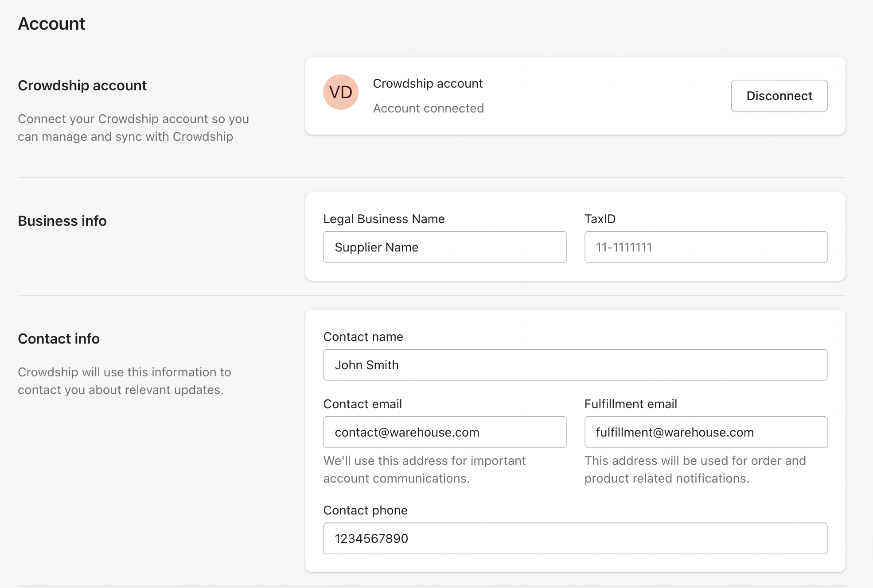Viewport: 873px width, 588px height.
Task: Click the Legal Business Name label
Action: pyautogui.click(x=384, y=218)
